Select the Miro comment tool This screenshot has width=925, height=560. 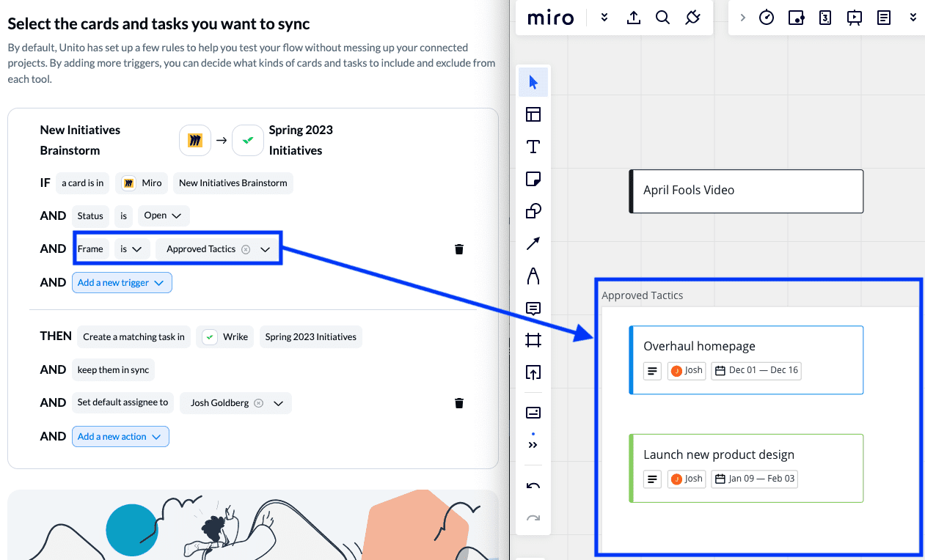[533, 309]
